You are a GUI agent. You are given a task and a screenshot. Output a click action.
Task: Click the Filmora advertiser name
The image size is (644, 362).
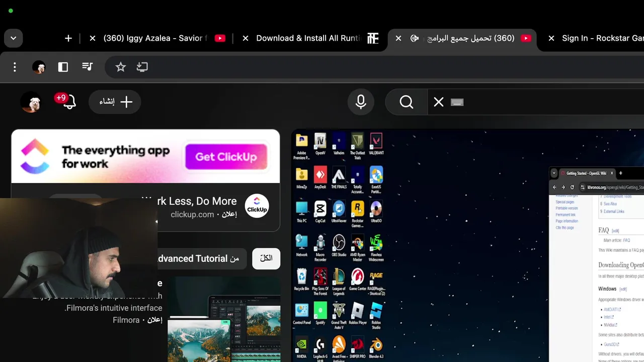click(x=126, y=320)
